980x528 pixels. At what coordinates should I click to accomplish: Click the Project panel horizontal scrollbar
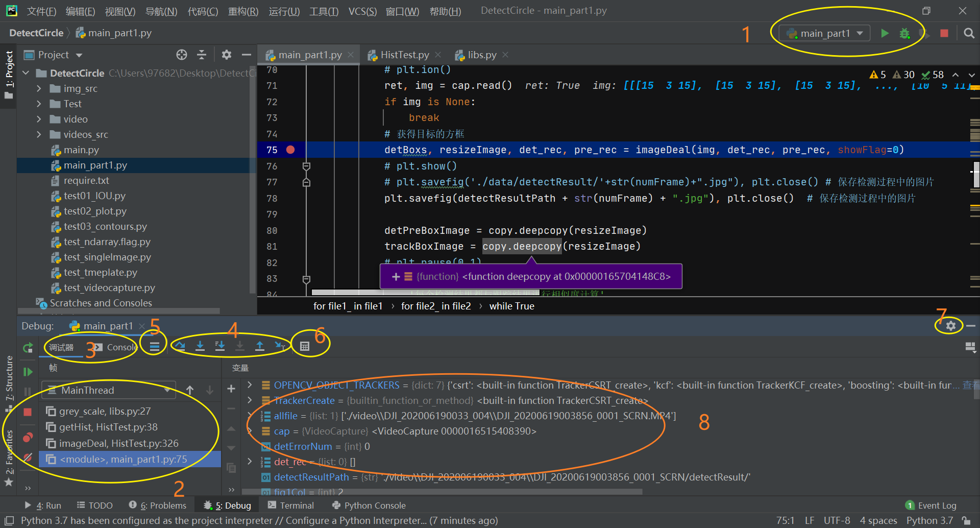pos(118,310)
